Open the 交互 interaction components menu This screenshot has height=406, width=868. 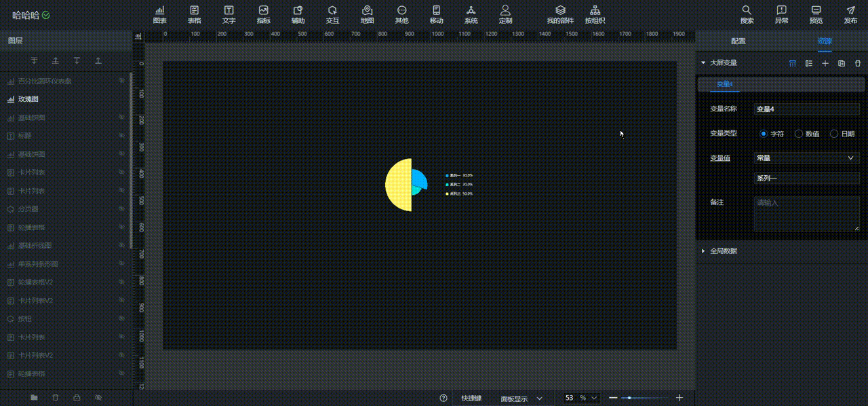[x=332, y=14]
